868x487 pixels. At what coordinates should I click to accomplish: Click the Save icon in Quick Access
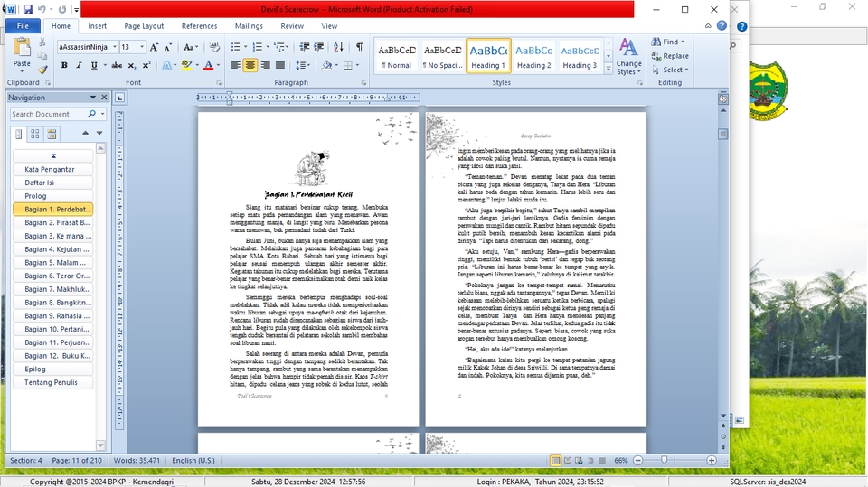28,9
